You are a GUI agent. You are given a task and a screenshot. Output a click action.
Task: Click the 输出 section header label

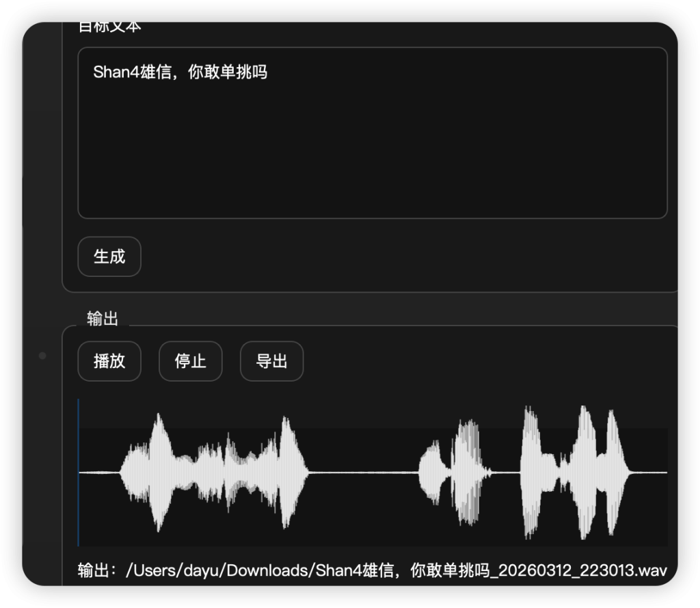tap(103, 319)
